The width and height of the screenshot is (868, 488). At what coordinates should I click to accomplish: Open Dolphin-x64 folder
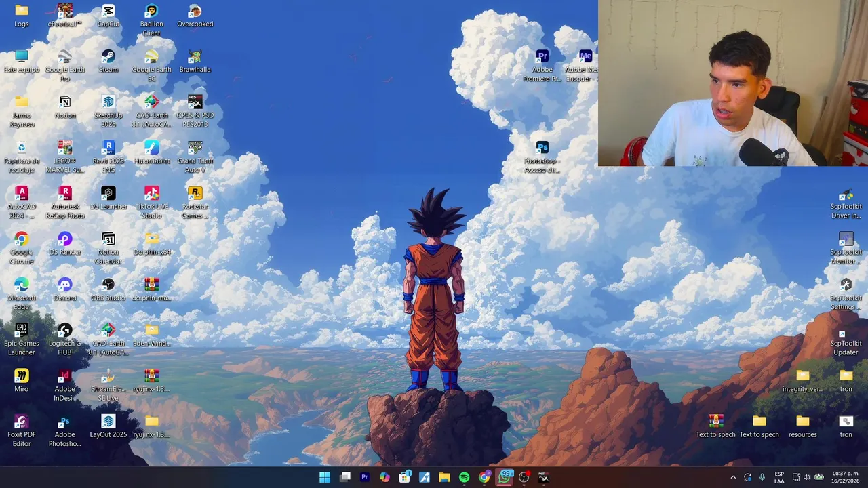coord(152,243)
